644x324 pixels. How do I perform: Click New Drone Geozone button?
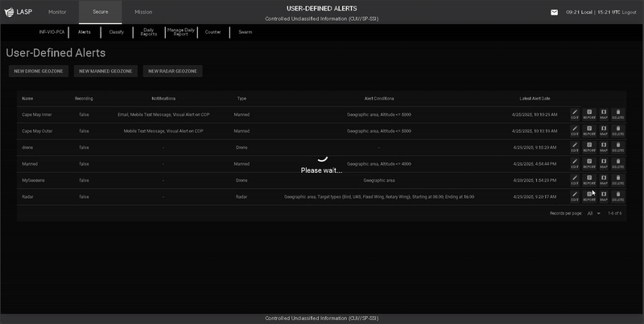[39, 71]
